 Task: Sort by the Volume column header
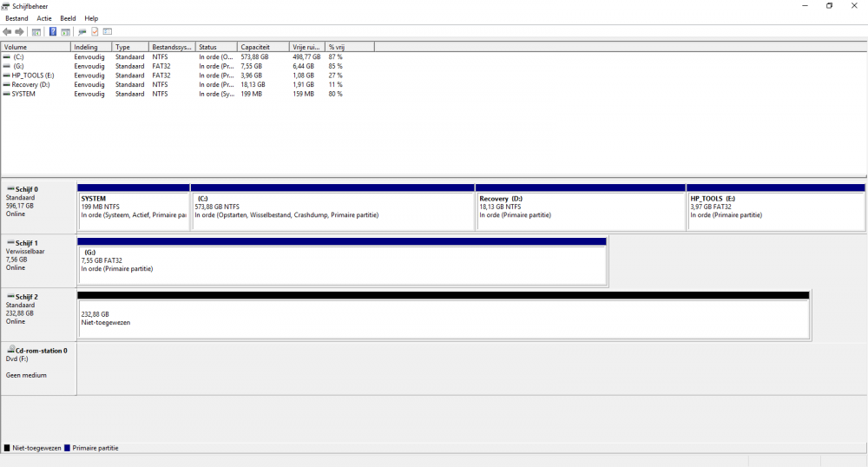tap(36, 47)
